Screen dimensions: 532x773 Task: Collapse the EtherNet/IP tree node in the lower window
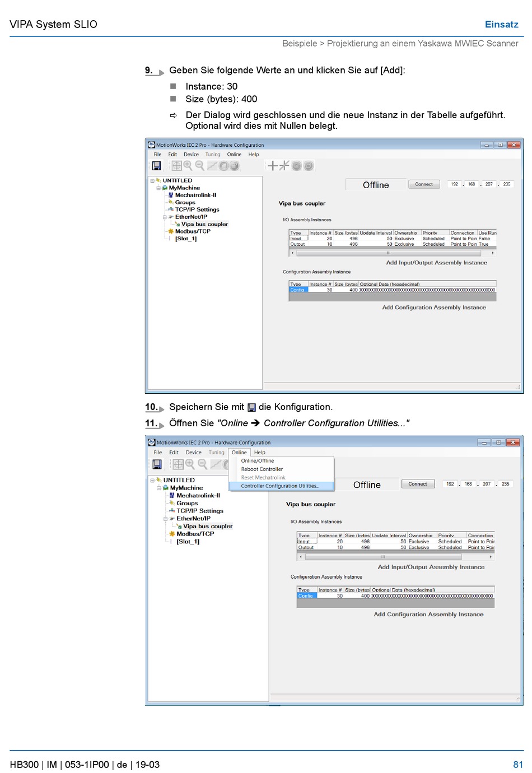[165, 519]
